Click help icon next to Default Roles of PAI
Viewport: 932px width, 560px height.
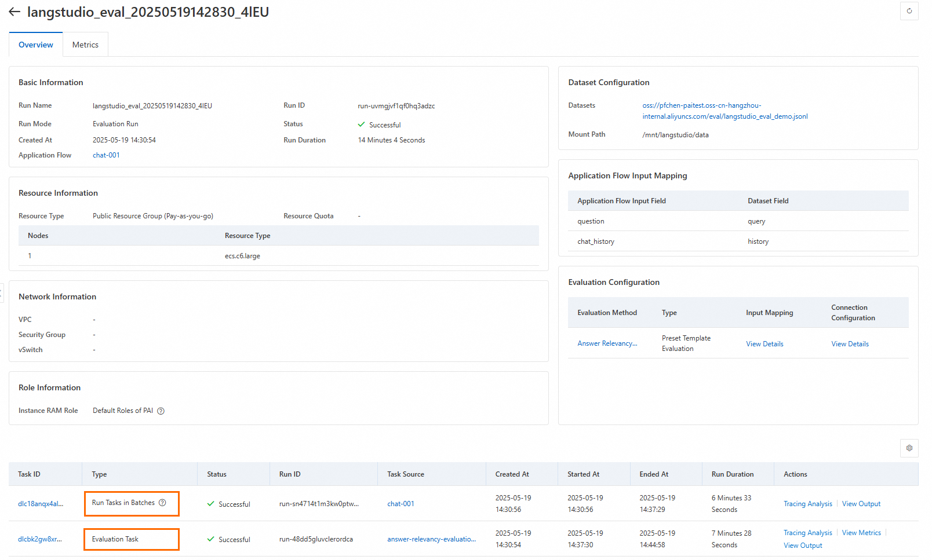click(x=161, y=411)
